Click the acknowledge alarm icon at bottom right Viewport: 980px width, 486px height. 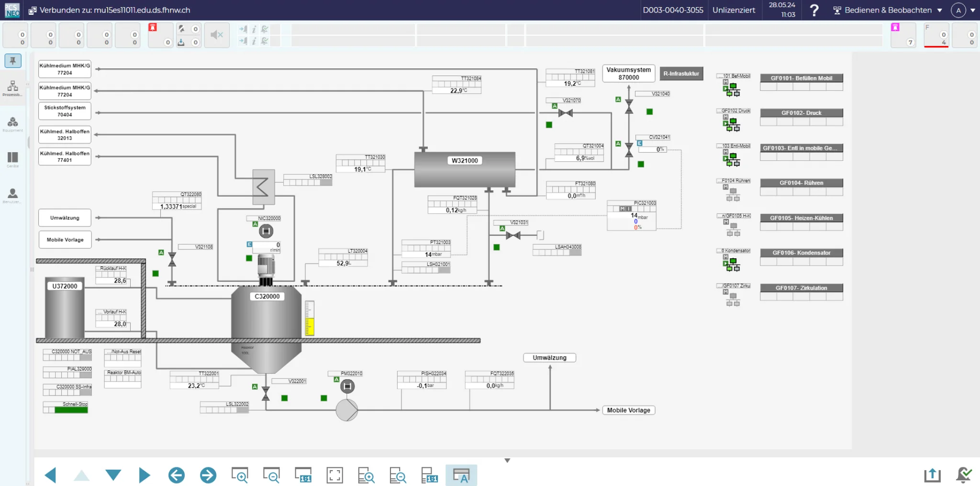[964, 475]
